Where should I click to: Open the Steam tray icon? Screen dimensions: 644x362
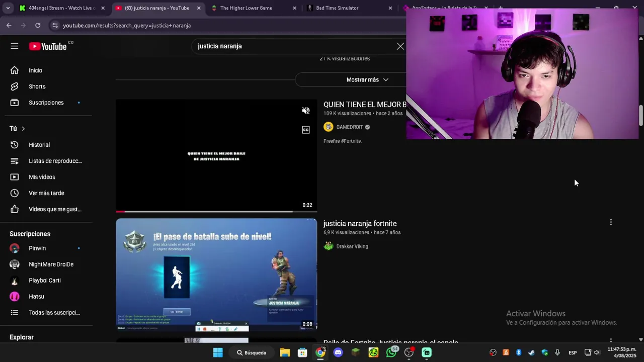[x=531, y=352]
